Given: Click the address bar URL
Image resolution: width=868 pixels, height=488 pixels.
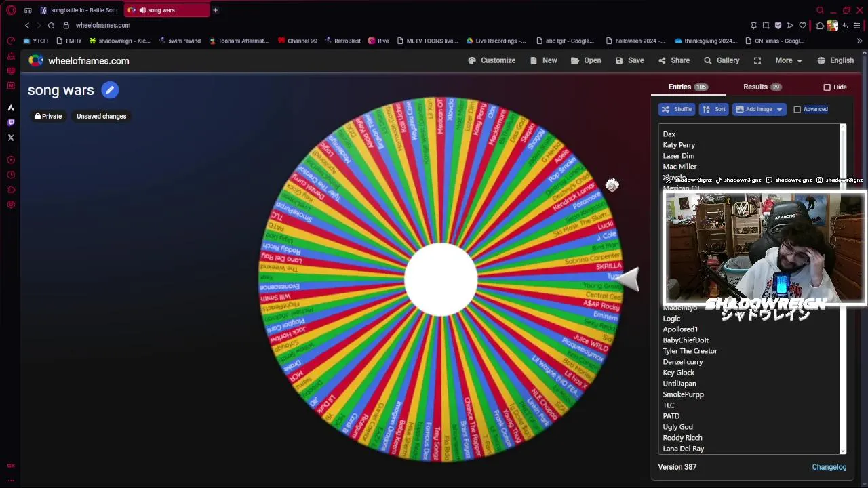Looking at the screenshot, I should click(x=103, y=25).
